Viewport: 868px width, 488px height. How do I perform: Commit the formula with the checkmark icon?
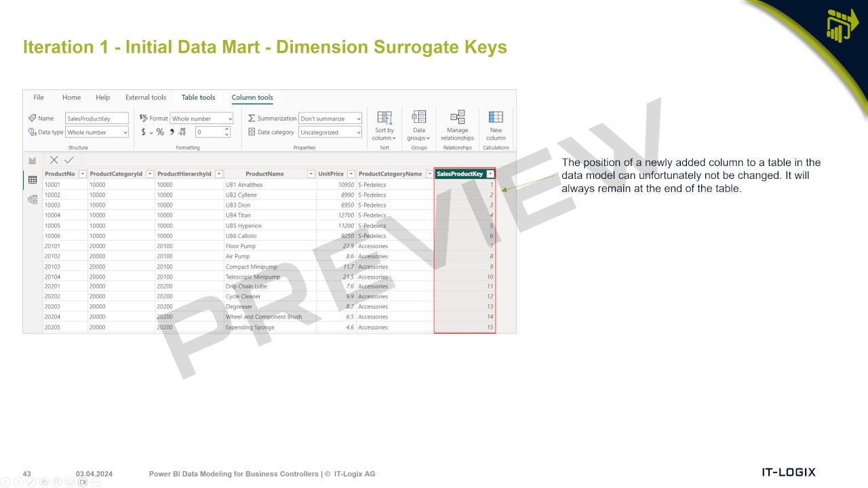(68, 160)
